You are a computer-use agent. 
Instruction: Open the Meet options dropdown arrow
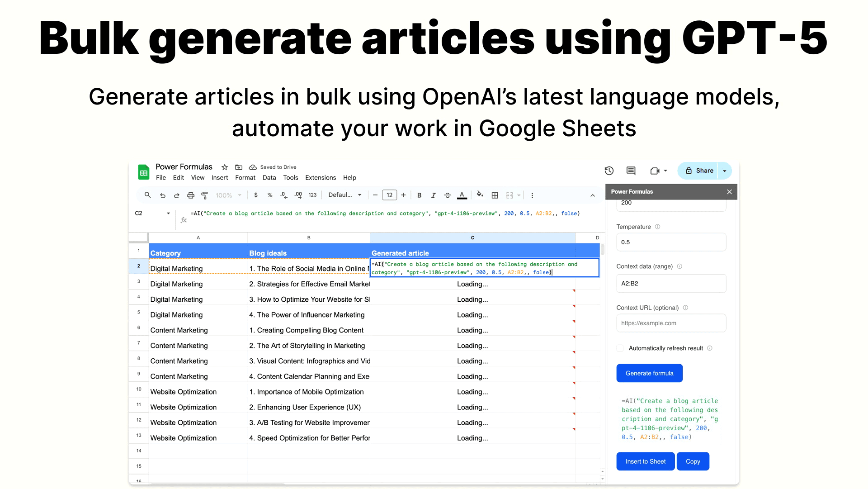point(665,171)
